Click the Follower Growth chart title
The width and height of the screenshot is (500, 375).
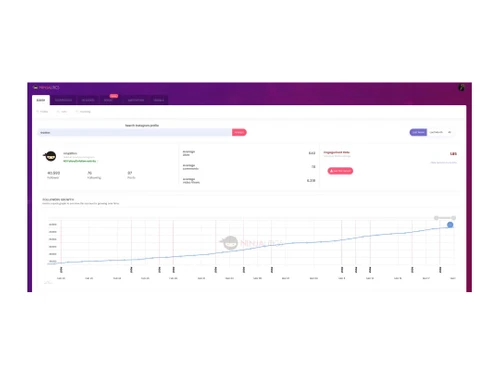pyautogui.click(x=58, y=200)
